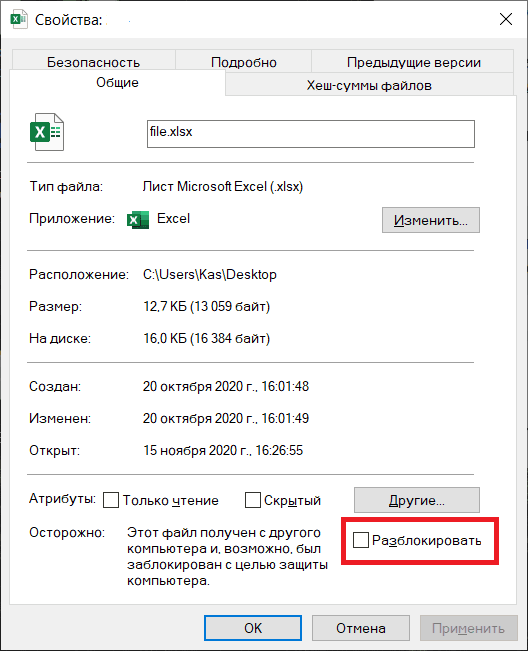528x651 pixels.
Task: Click the large Excel file icon beside file name
Action: tap(47, 132)
